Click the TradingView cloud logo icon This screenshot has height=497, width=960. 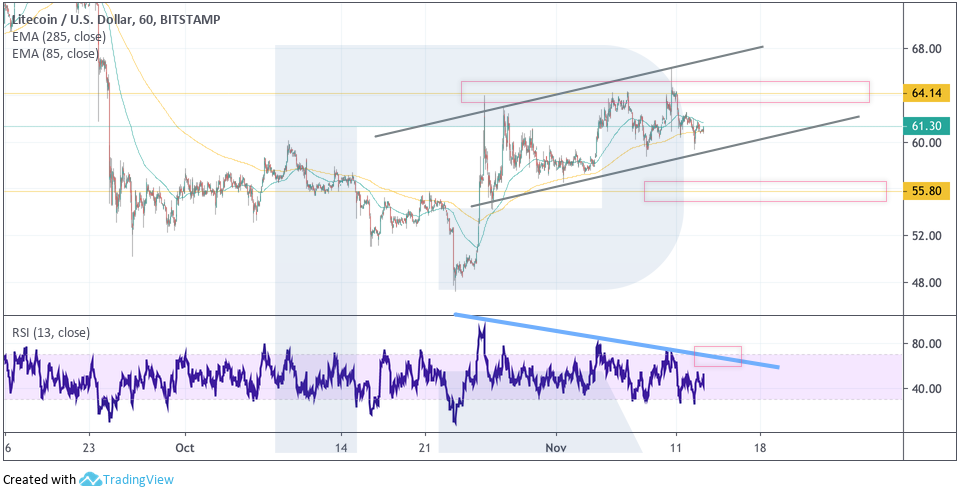92,480
